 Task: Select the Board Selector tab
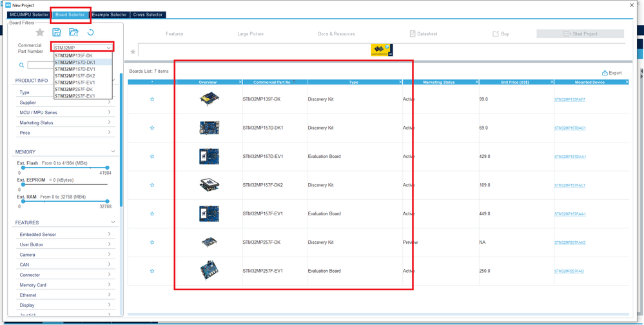70,15
